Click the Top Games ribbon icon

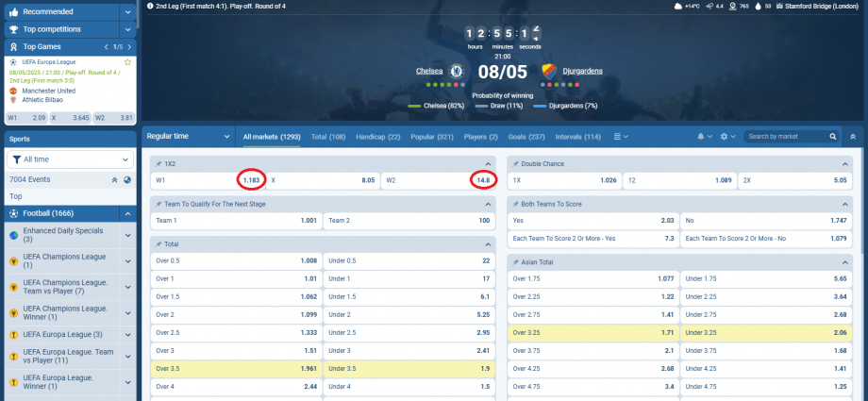point(14,47)
